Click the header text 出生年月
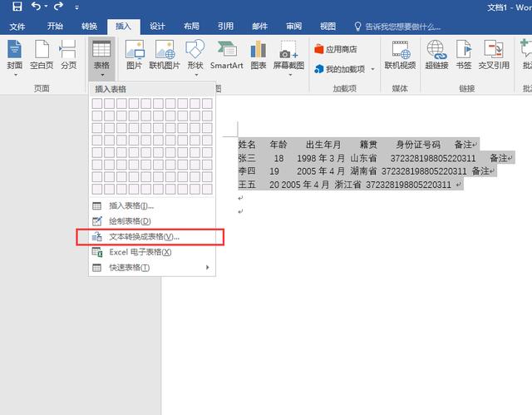Screen dimensions: 532x415 323,145
